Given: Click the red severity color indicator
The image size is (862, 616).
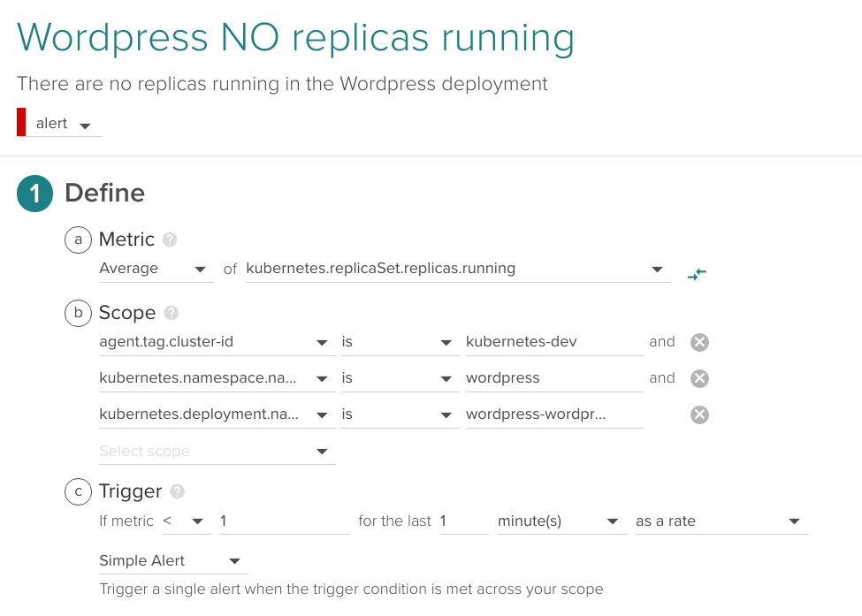Looking at the screenshot, I should 21,122.
